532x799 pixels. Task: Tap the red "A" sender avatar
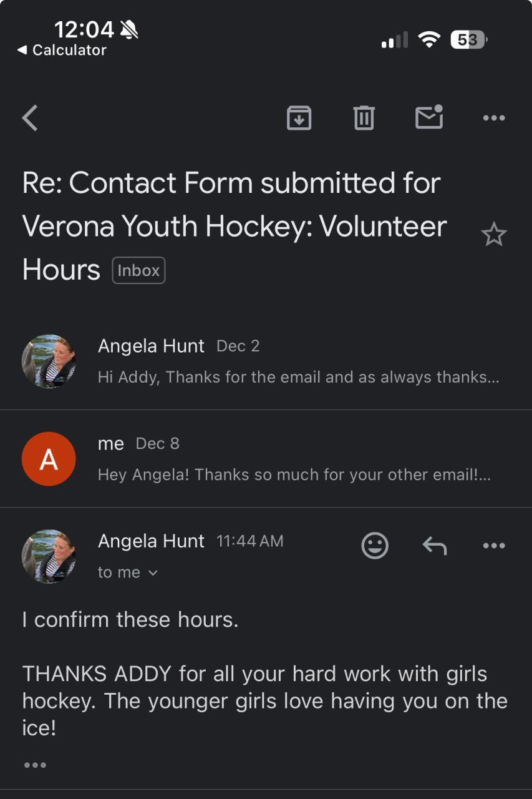coord(49,459)
